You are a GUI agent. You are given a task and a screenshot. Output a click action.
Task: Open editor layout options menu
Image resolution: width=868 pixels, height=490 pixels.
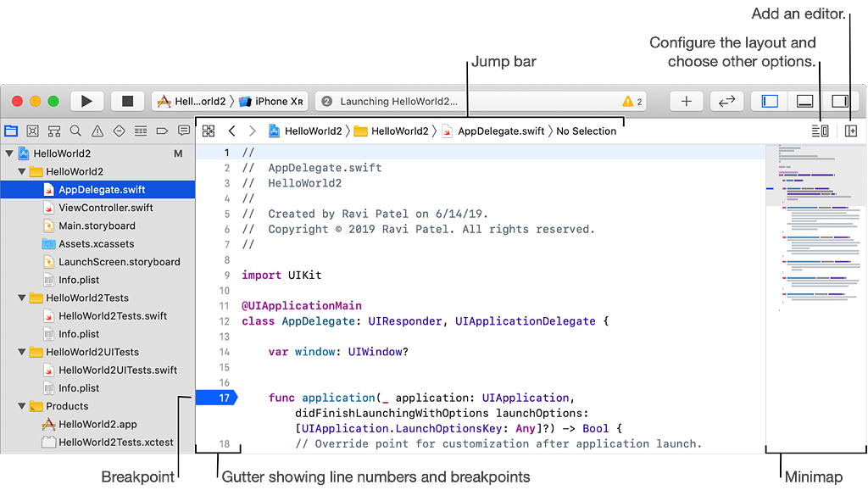pos(821,131)
